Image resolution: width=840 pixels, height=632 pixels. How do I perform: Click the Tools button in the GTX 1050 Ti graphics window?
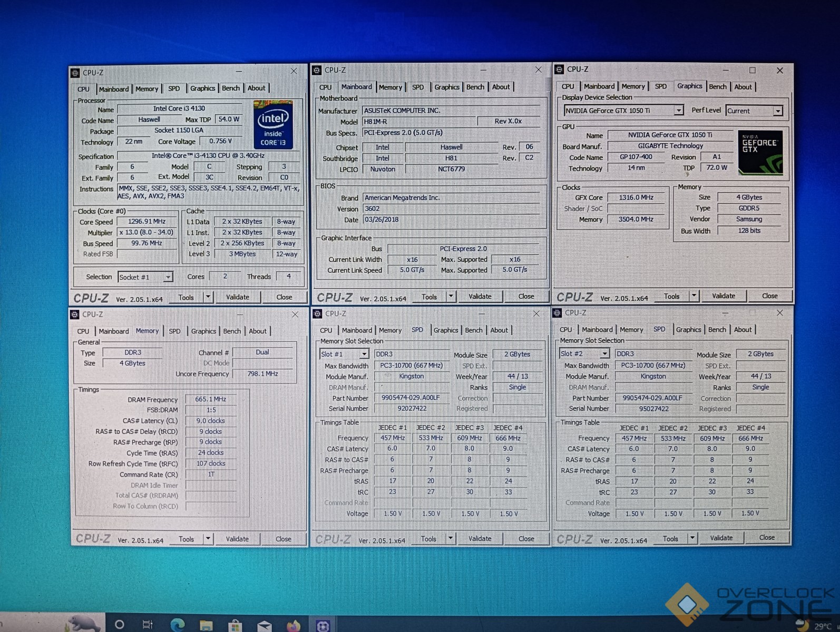tap(671, 296)
